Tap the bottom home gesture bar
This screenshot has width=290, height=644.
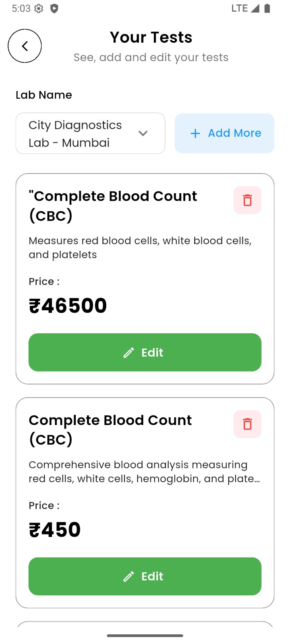click(145, 636)
